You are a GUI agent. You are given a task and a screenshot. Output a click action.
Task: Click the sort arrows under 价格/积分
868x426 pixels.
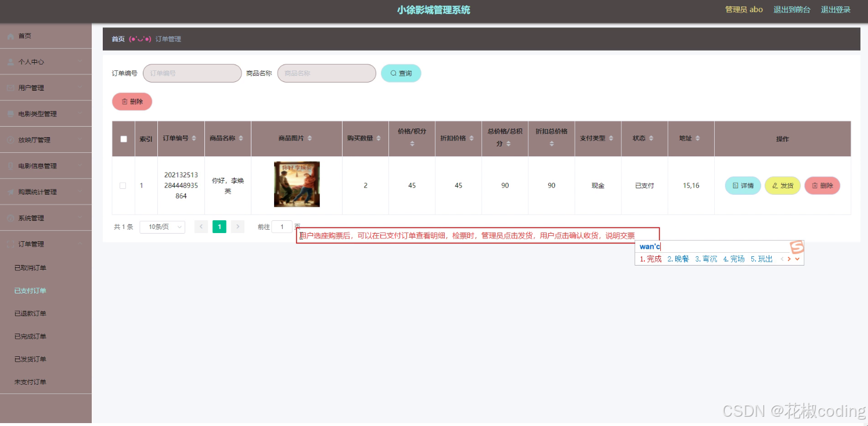[x=412, y=144]
